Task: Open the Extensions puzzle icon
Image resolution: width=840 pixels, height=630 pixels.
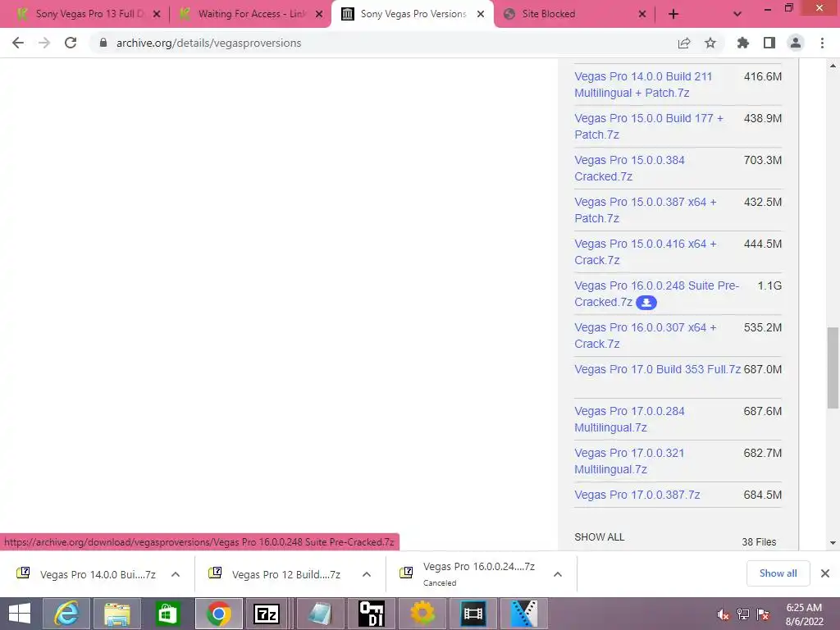Action: tap(743, 43)
